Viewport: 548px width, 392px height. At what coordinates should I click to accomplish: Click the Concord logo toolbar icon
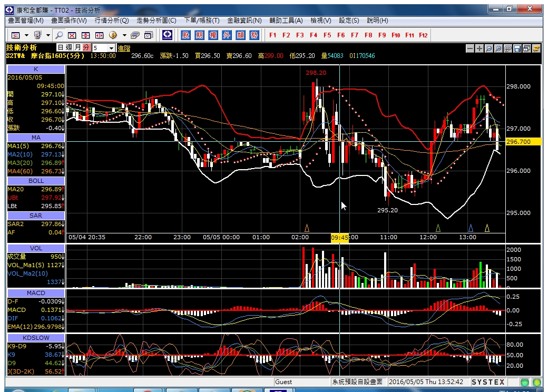point(168,35)
